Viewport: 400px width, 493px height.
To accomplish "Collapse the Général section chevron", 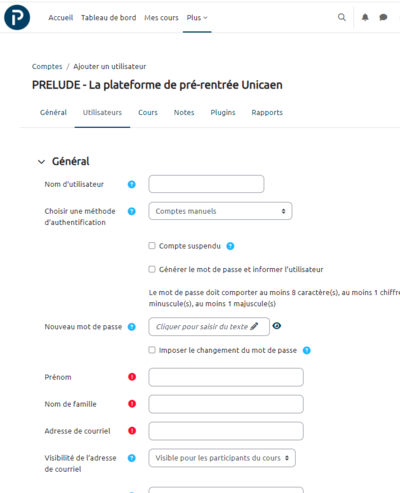I will [x=41, y=162].
